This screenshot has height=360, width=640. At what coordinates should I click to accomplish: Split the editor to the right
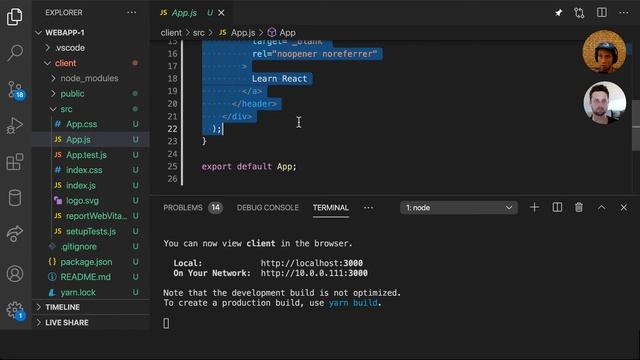(601, 13)
